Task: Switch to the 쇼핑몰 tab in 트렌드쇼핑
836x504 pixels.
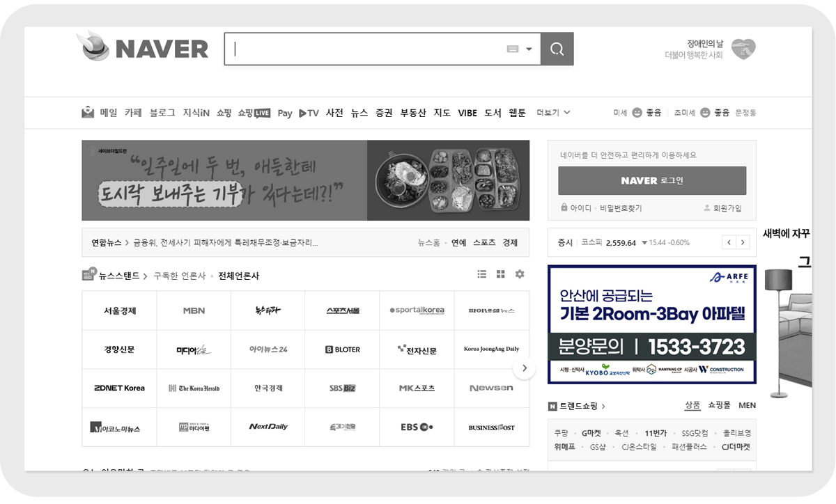Action: coord(719,405)
